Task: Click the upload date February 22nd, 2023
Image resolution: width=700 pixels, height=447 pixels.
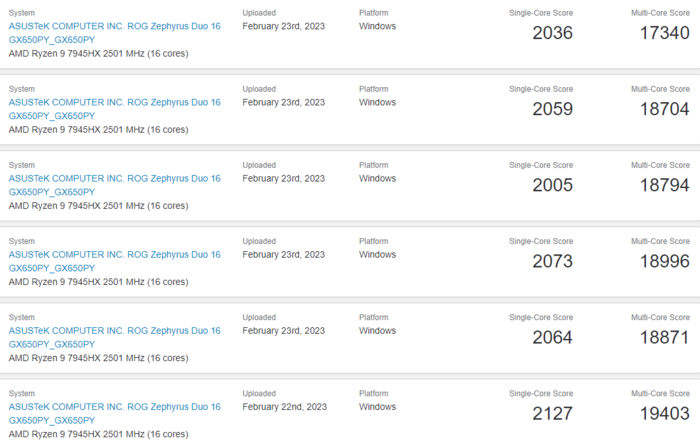Action: pos(284,407)
